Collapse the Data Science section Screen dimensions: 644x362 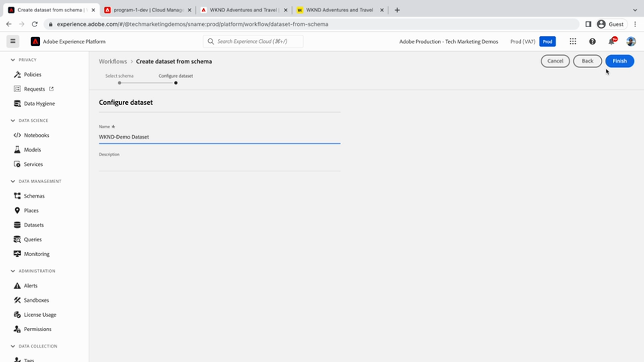(x=13, y=121)
